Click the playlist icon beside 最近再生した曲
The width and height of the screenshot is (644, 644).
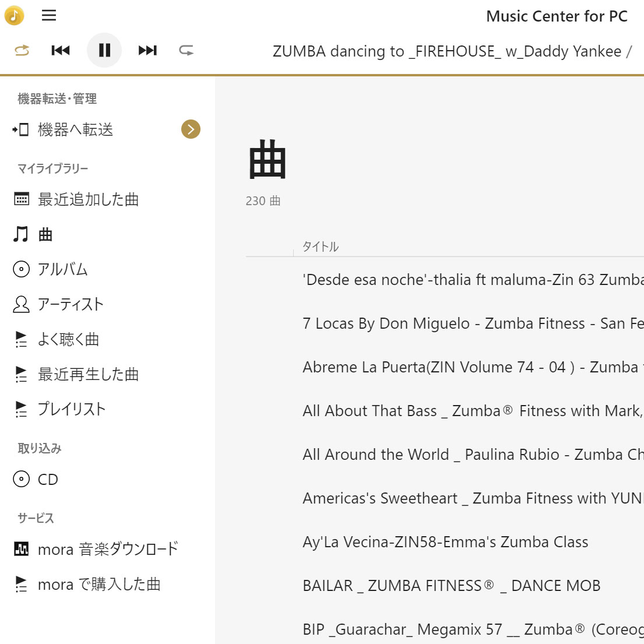[21, 374]
